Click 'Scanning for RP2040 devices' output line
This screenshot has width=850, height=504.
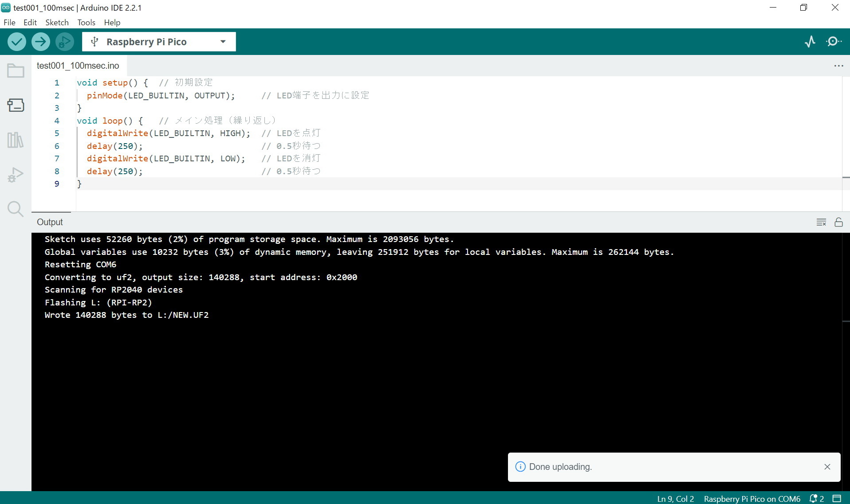click(114, 290)
